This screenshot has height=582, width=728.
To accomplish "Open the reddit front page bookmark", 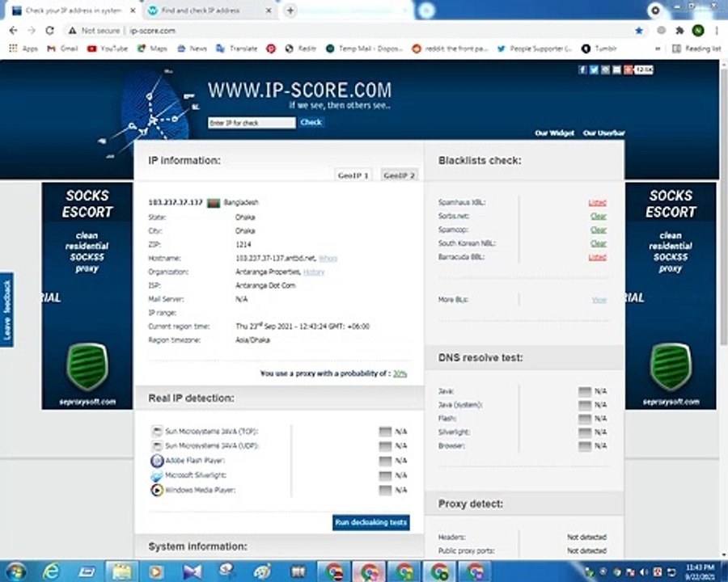I will 450,48.
